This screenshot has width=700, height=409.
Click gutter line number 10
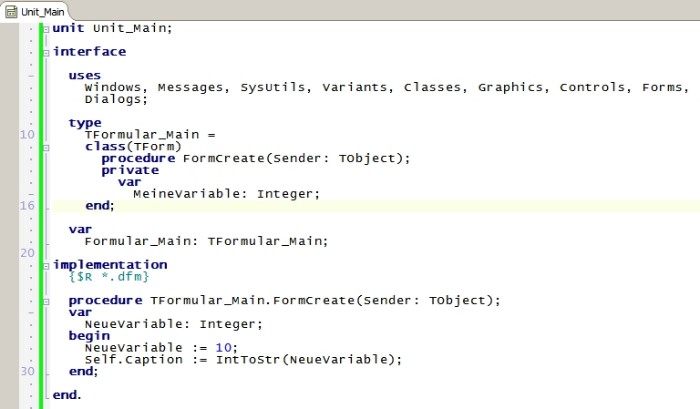point(27,134)
